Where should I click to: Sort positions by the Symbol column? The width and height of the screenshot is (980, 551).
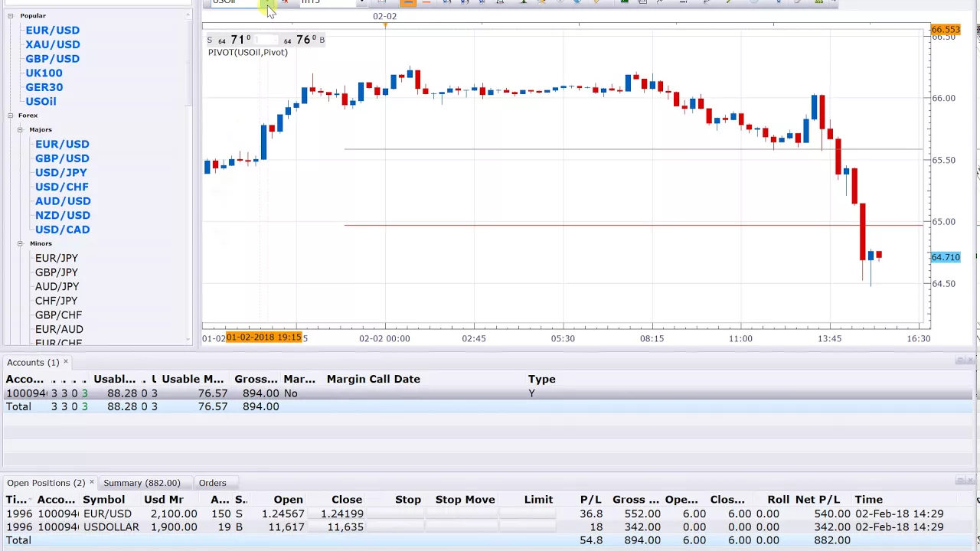(103, 500)
